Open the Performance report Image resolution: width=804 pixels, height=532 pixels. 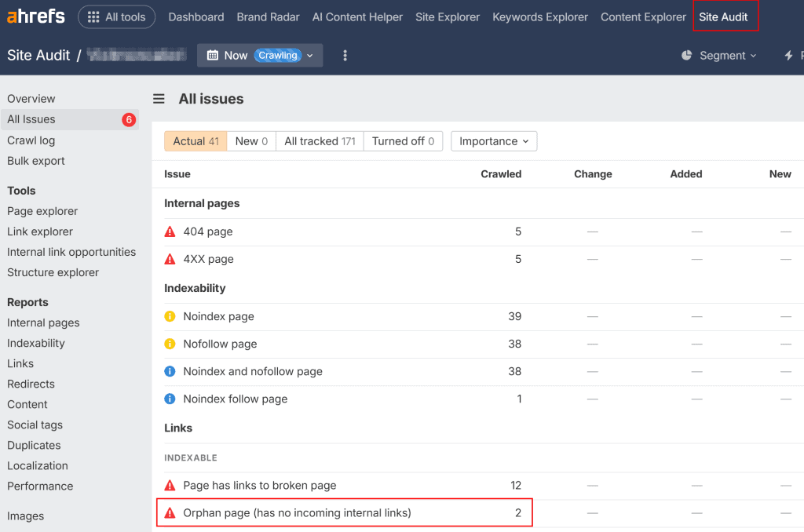40,486
